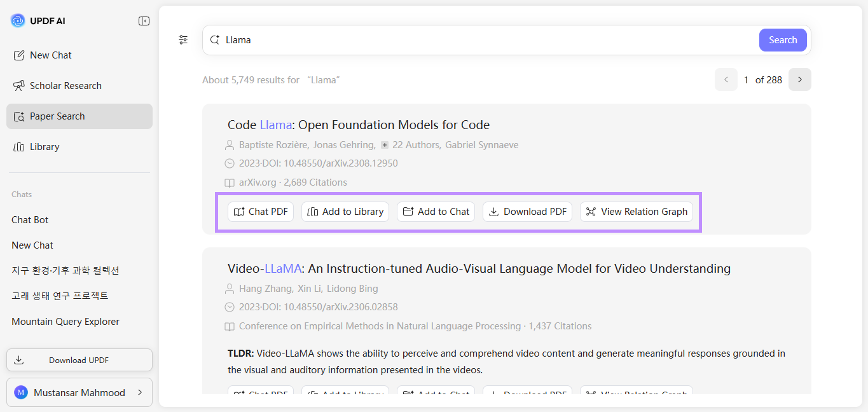Go to previous results page arrow
Screen dimensions: 868x412
[x=726, y=79]
